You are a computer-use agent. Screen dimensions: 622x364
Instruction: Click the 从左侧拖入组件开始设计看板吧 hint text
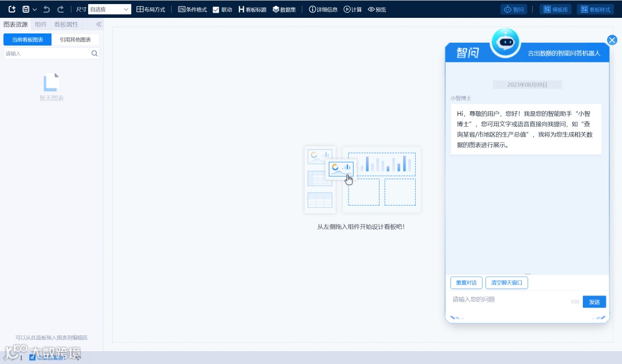coord(361,227)
